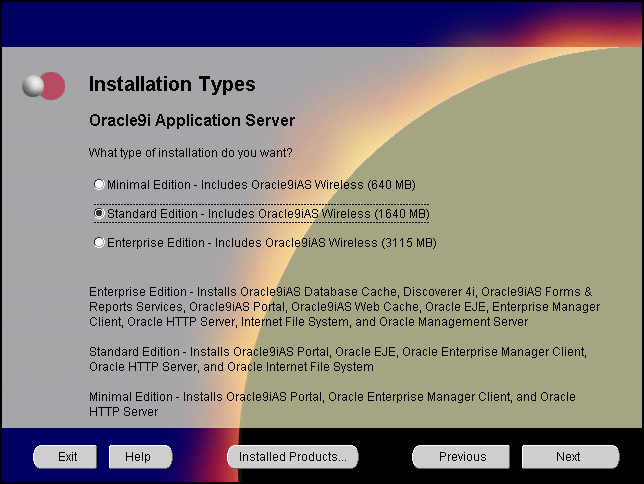Click 'What type of installation do you want?' text
Screen dimensions: 644x484
pyautogui.click(x=191, y=153)
